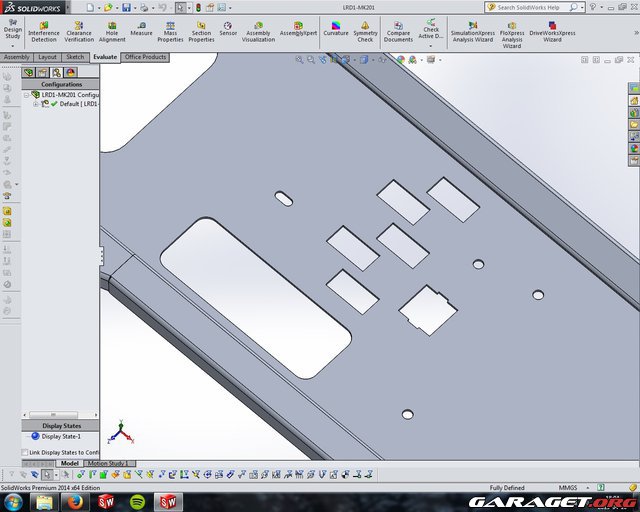The width and height of the screenshot is (640, 512).
Task: Click the Search SolidWorks Help field
Action: (540, 7)
